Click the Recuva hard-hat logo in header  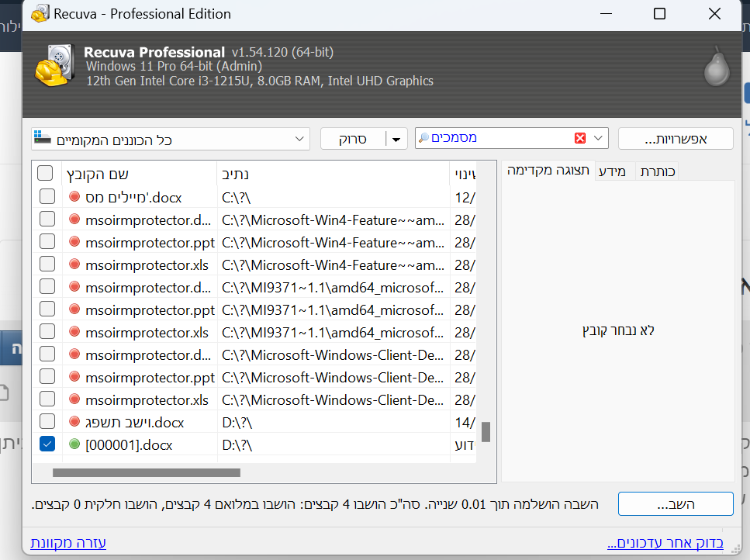[x=54, y=65]
